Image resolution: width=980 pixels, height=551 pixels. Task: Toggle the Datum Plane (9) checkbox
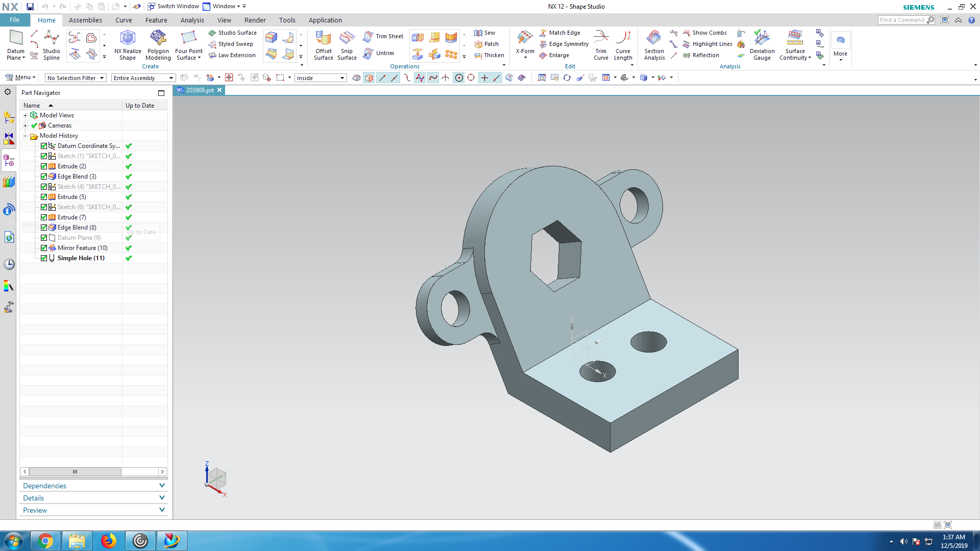tap(44, 238)
